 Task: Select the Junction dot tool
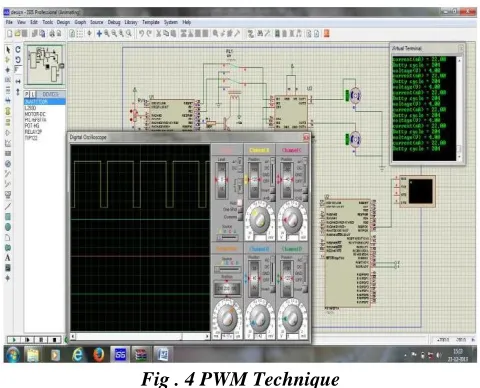(x=8, y=70)
